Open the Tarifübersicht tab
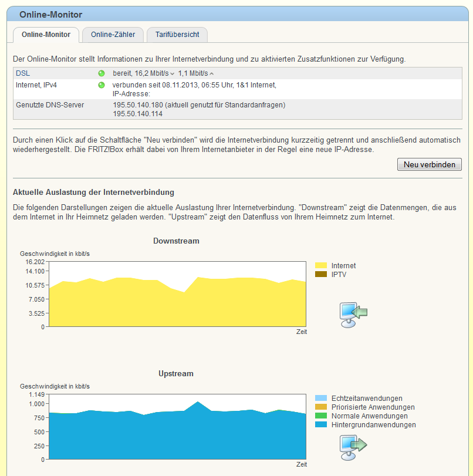The height and width of the screenshot is (476, 473). pyautogui.click(x=177, y=35)
